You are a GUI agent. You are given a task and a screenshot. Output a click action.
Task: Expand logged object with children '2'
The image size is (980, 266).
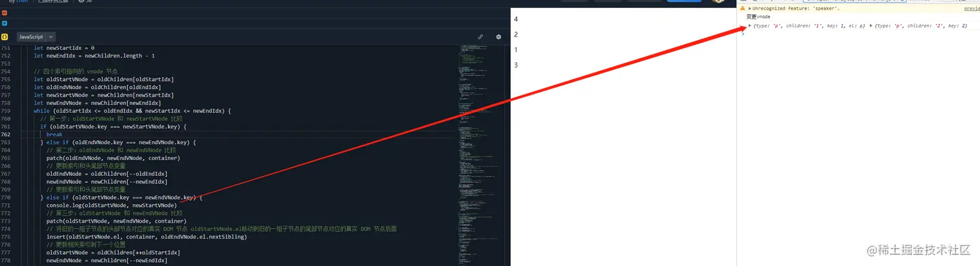pyautogui.click(x=870, y=26)
